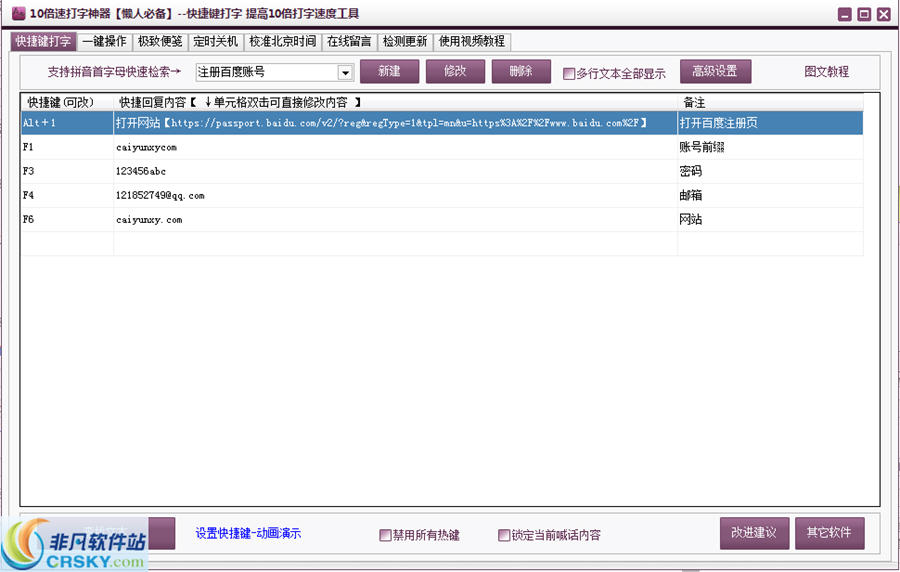Select the 邮箱 remark cell
Viewport: 900px width, 572px height.
click(x=770, y=195)
